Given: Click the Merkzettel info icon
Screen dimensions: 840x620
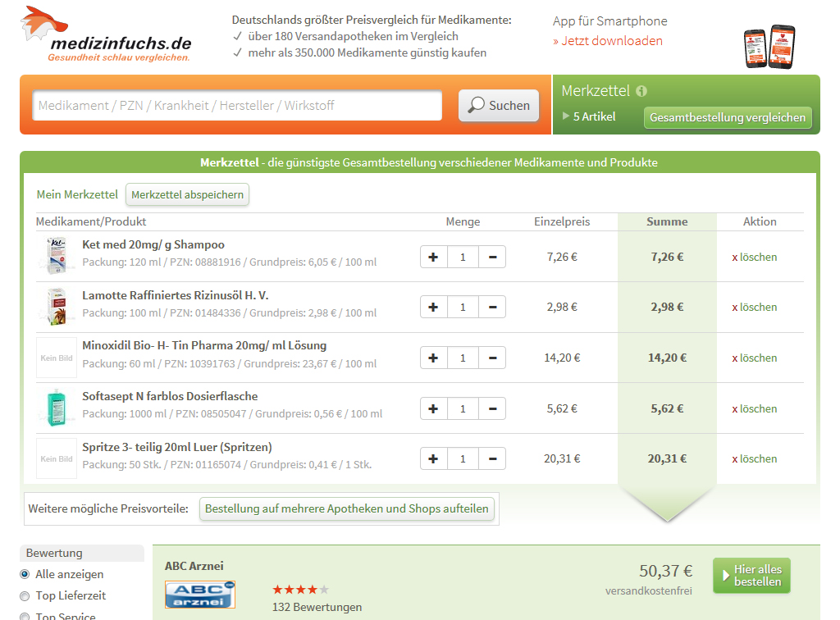Looking at the screenshot, I should coord(641,91).
